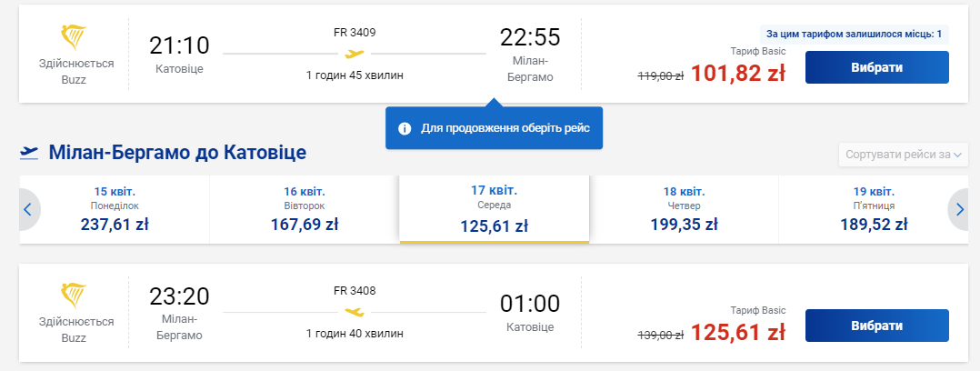Screen dimensions: 980x371
Task: Click the remaining seats notice badge
Action: (x=854, y=34)
